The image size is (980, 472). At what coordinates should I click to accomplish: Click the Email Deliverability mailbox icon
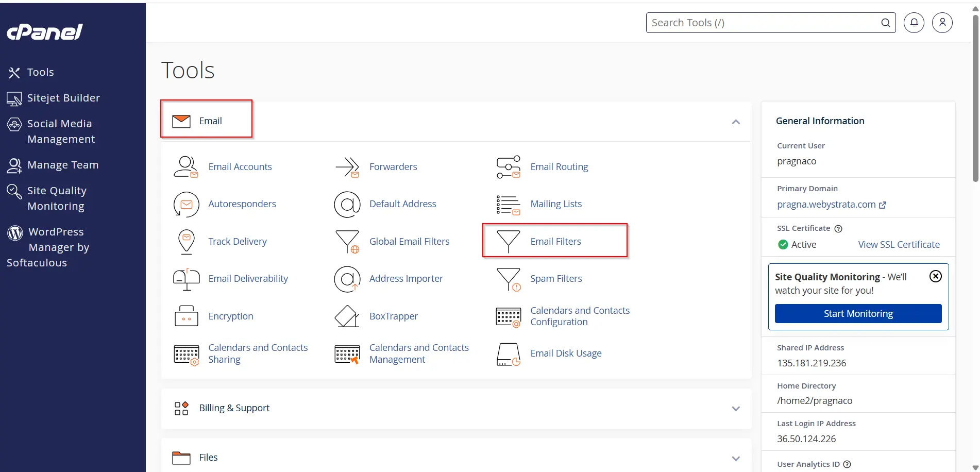pyautogui.click(x=186, y=279)
